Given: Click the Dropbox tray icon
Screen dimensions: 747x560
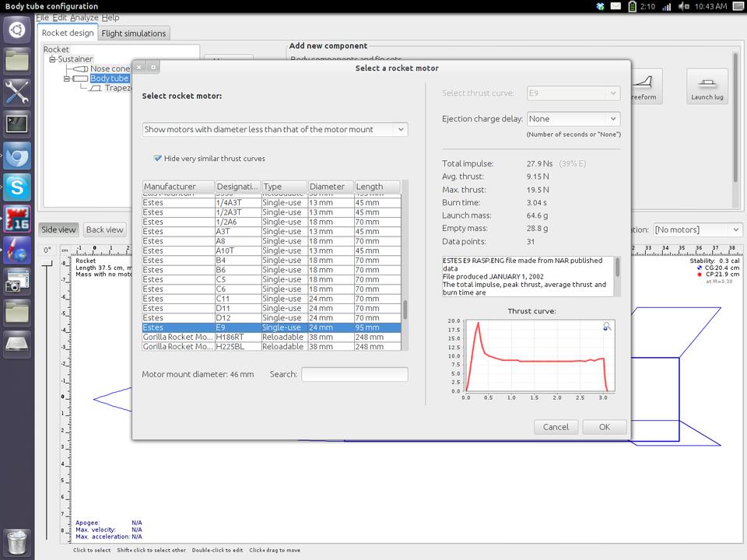Looking at the screenshot, I should (600, 6).
